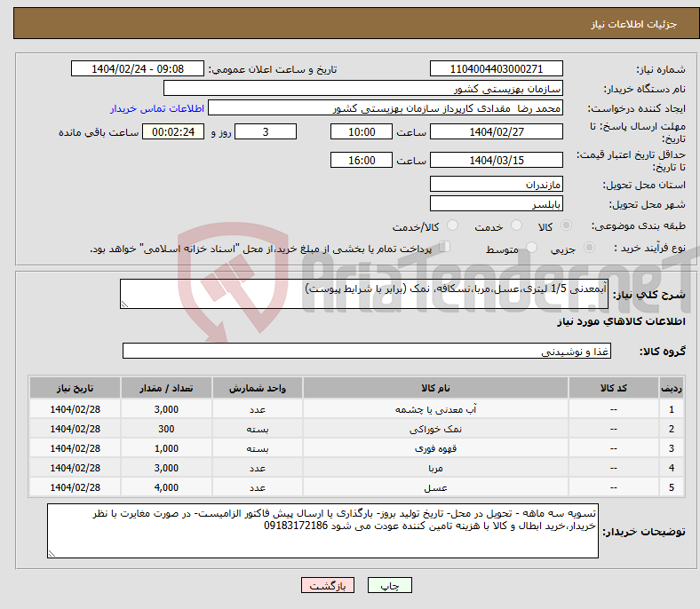
Task: Click the کد کالا column header
Action: 614,388
